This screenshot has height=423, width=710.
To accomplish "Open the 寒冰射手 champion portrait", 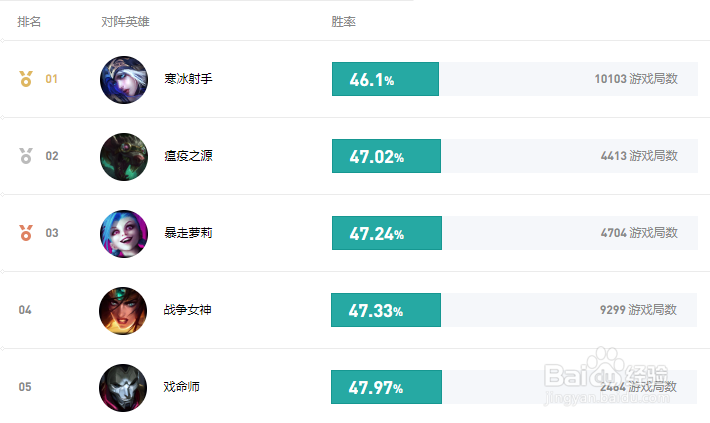I will pos(124,80).
